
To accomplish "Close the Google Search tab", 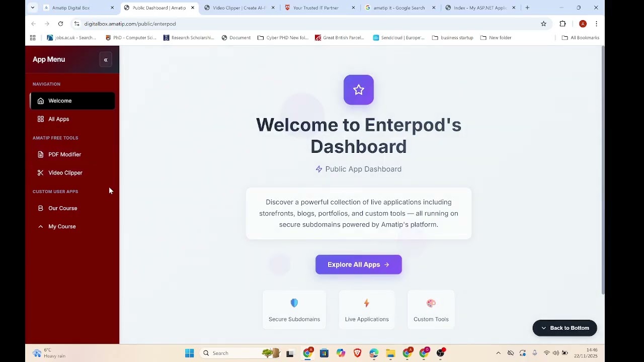I will (434, 8).
